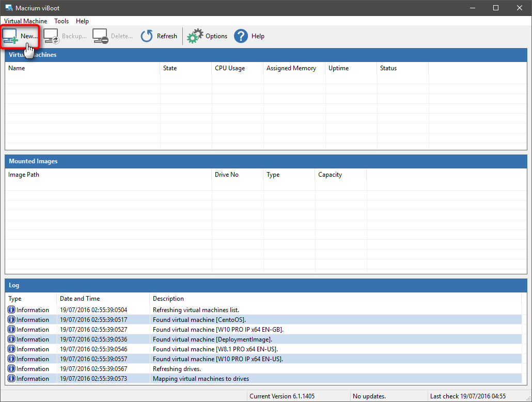
Task: Open the Virtual Machine menu
Action: point(25,21)
